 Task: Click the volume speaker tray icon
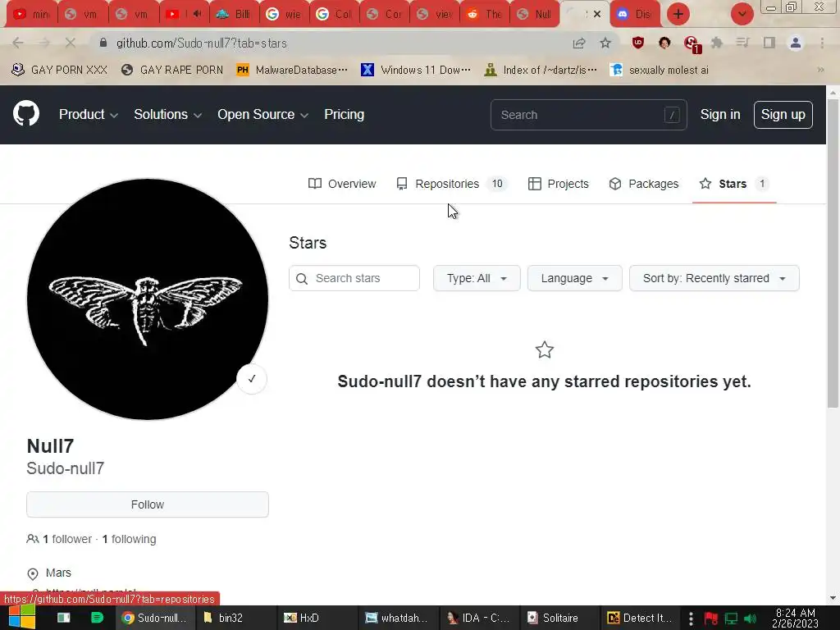click(x=750, y=619)
